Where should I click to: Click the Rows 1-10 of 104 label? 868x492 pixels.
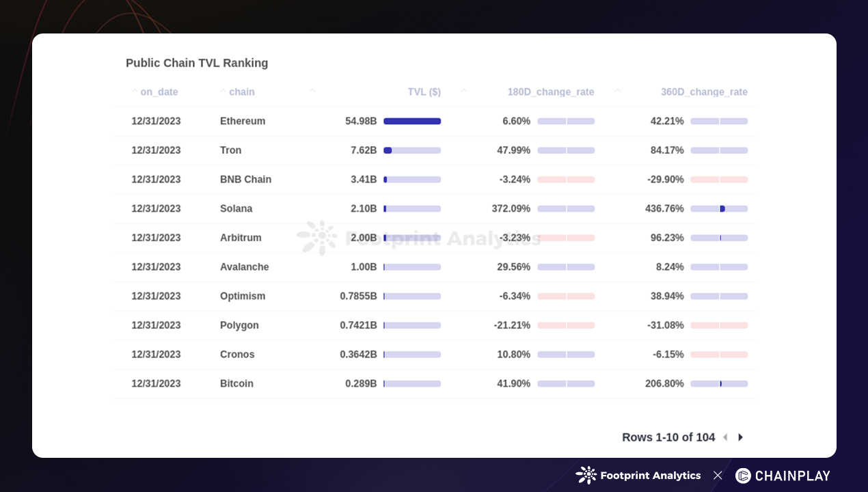pos(668,437)
